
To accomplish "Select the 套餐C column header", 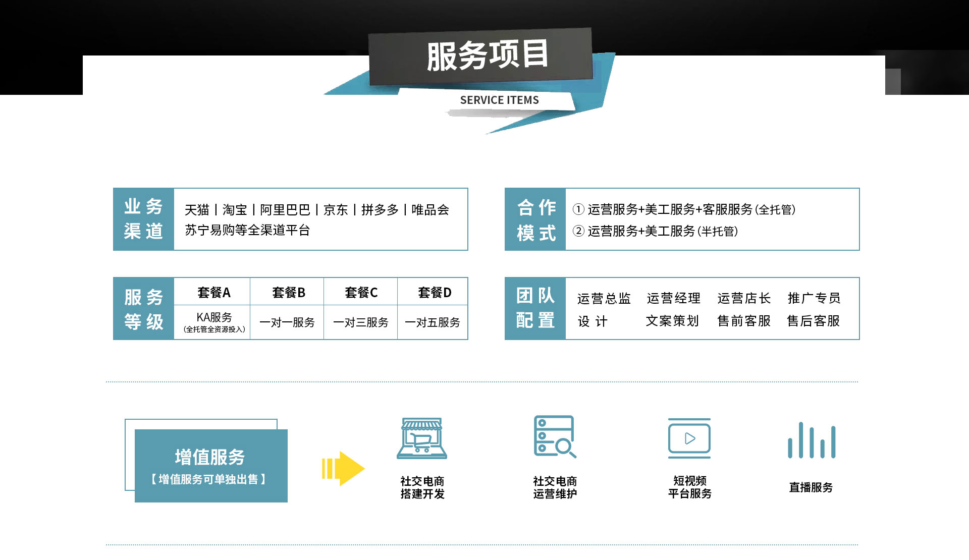I will pyautogui.click(x=361, y=292).
